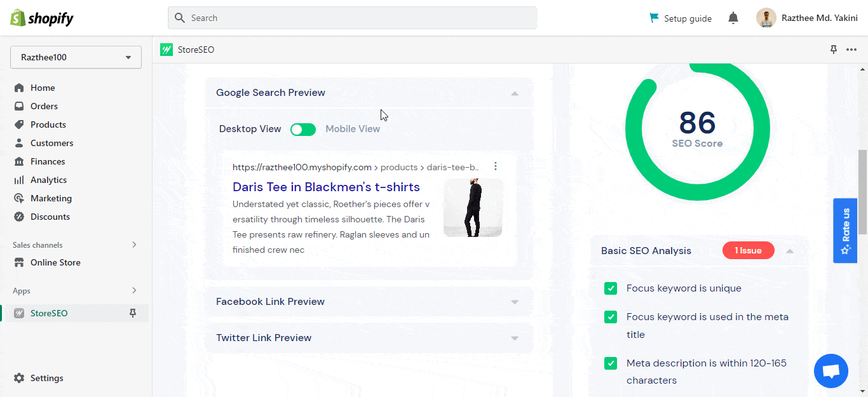Open Home in the sidebar
868x397 pixels.
point(43,88)
